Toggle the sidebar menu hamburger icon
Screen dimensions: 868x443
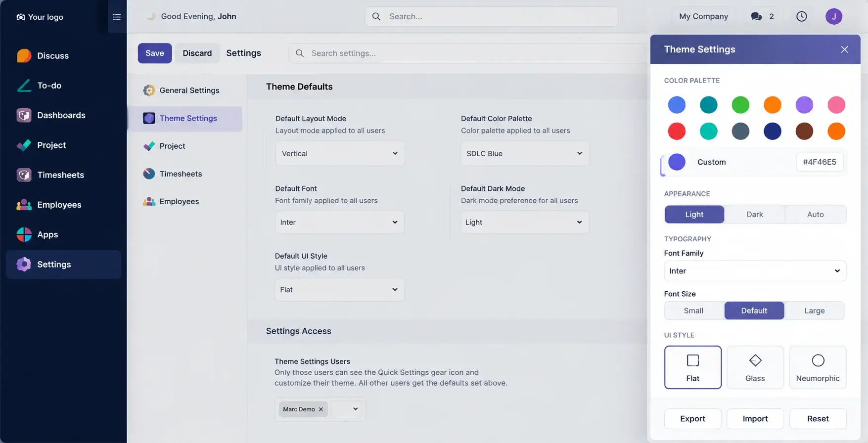point(117,17)
